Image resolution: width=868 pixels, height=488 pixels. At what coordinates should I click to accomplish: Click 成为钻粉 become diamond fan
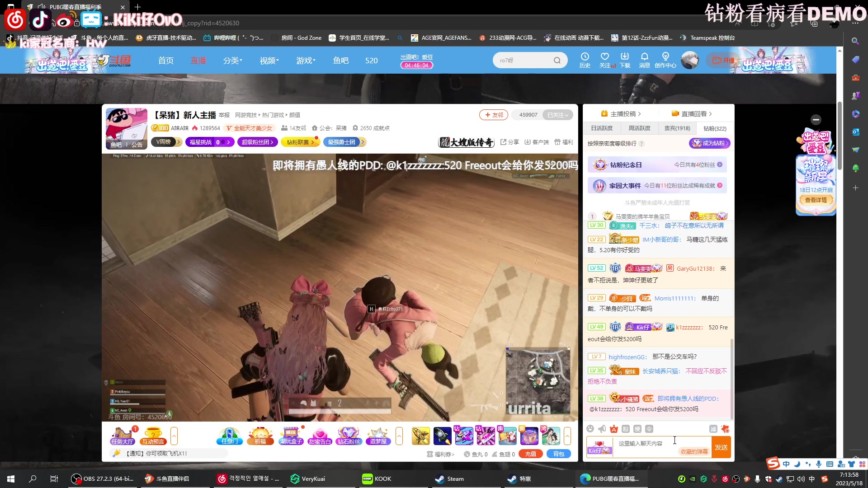(710, 143)
